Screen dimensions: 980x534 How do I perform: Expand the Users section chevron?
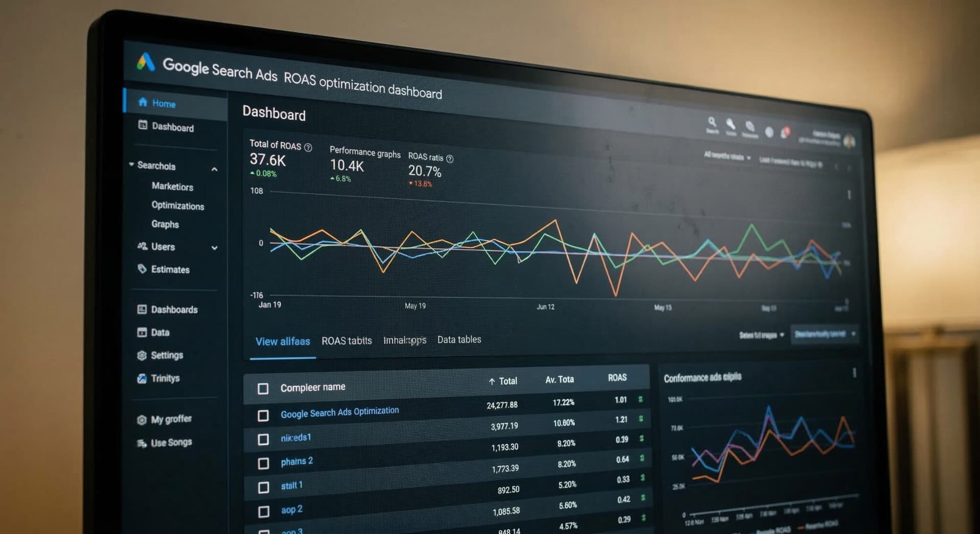click(215, 248)
